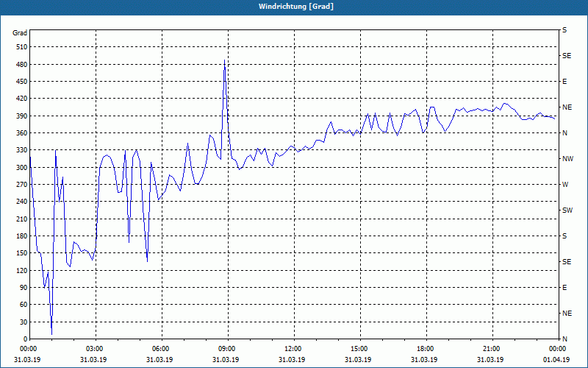Select the 270 tick on Grad axis
Screen dimensions: 588x368
pos(22,185)
